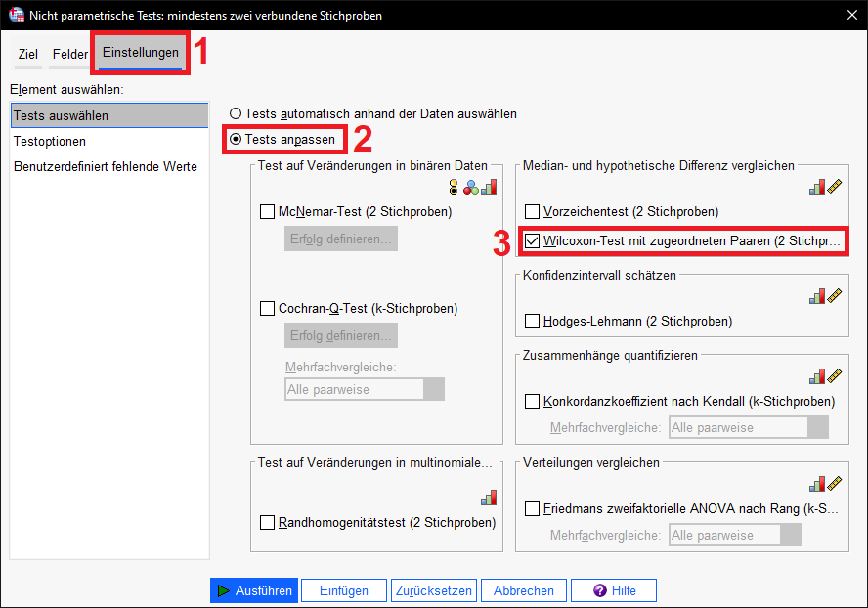Image resolution: width=868 pixels, height=608 pixels.
Task: Click the ordinal bar icon in binary data group
Action: coord(489,187)
